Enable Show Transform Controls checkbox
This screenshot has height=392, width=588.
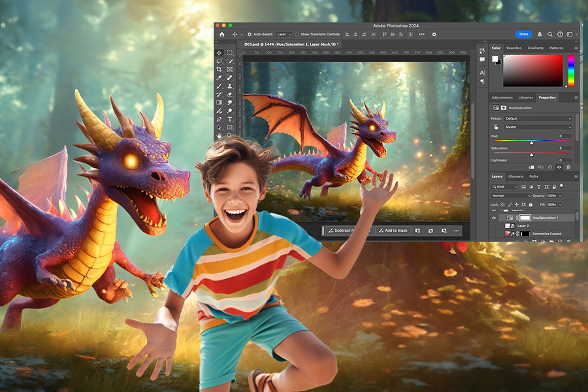(x=297, y=34)
